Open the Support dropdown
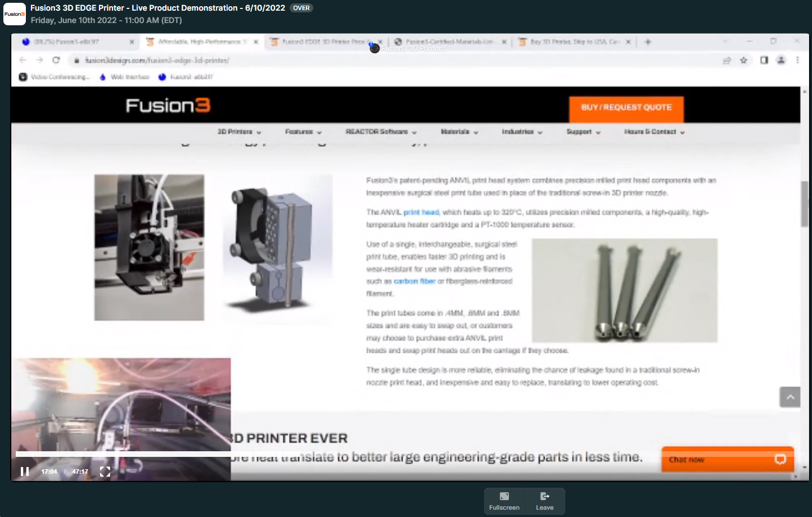This screenshot has width=812, height=517. (583, 131)
